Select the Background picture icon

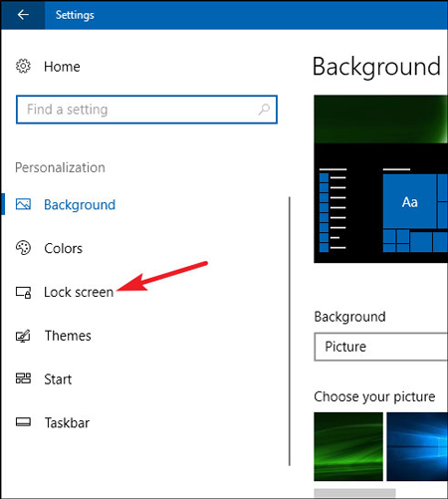(23, 204)
